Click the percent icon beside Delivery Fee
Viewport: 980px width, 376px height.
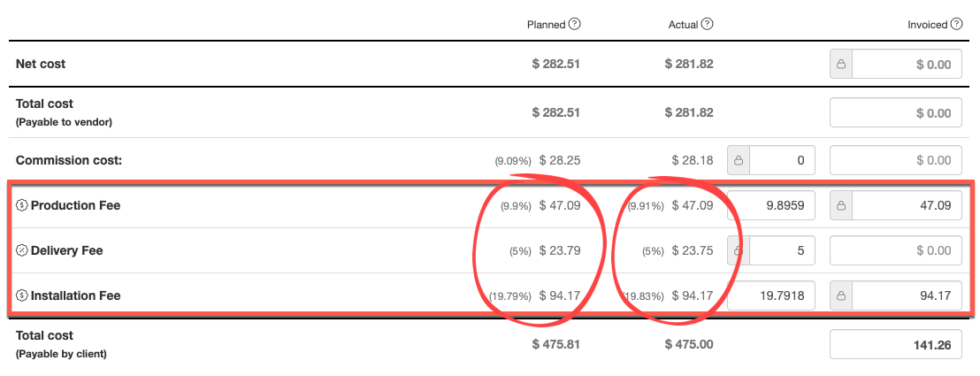22,250
